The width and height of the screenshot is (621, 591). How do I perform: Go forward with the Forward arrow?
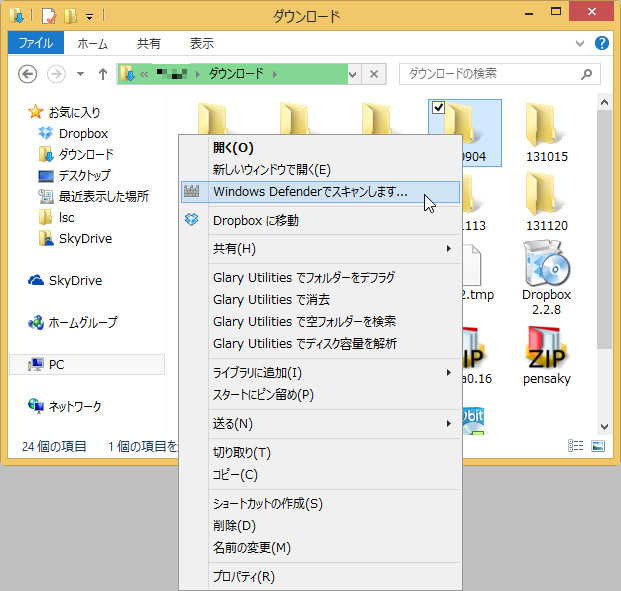click(56, 74)
